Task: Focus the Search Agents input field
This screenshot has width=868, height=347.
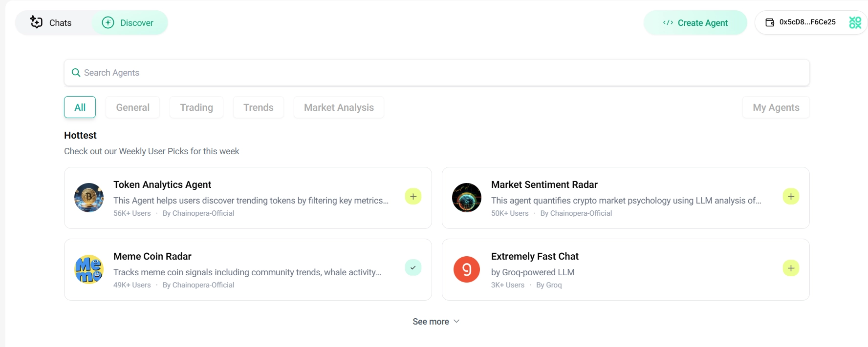Action: click(x=440, y=73)
